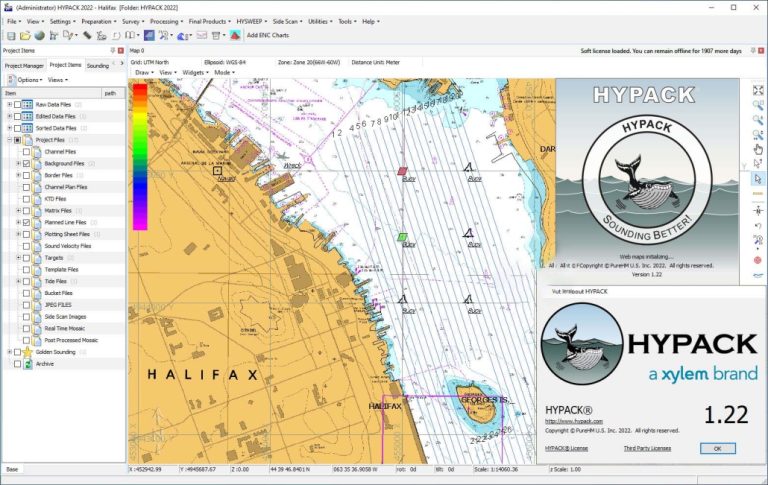The height and width of the screenshot is (485, 768).
Task: Click the red triangle chart icon in toolbar
Action: pyautogui.click(x=235, y=35)
